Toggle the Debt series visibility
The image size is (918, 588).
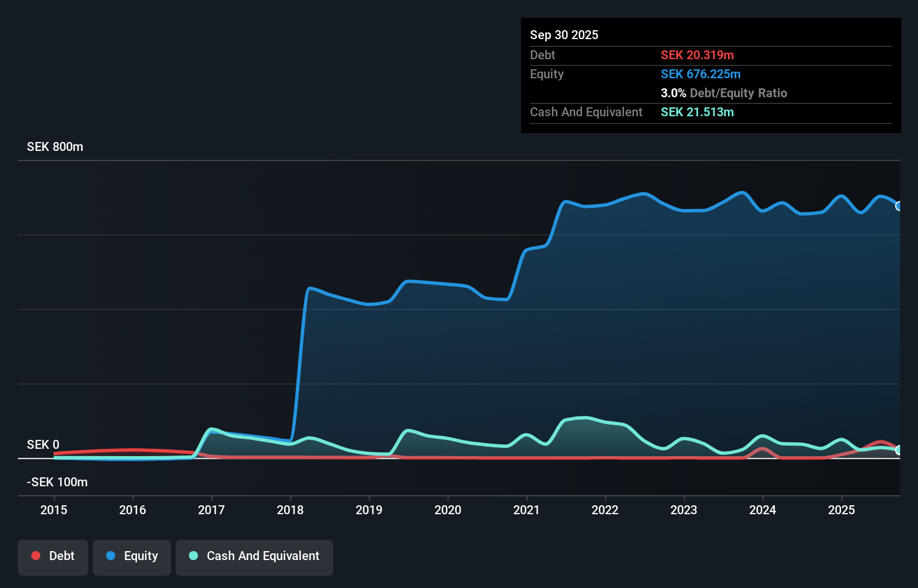[53, 557]
